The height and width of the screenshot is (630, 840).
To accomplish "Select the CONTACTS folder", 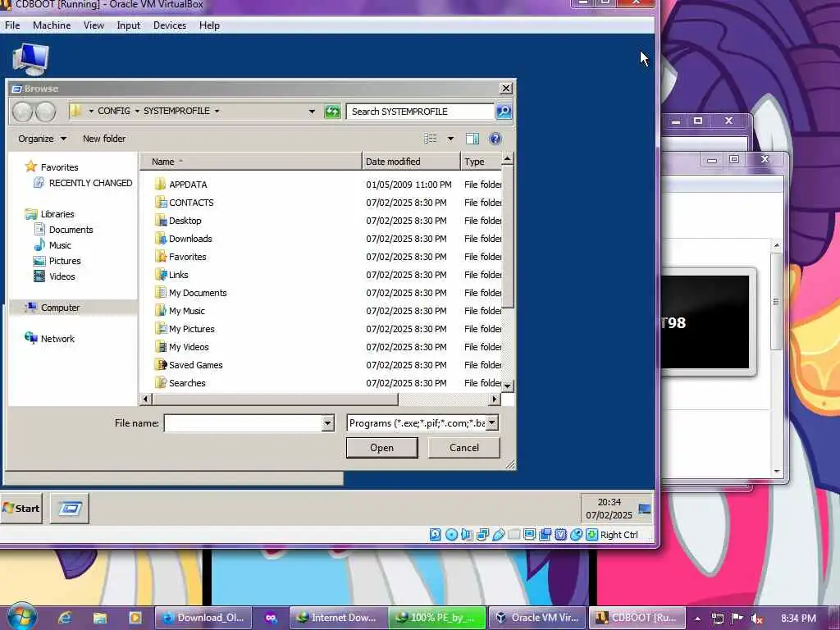I will pyautogui.click(x=190, y=203).
